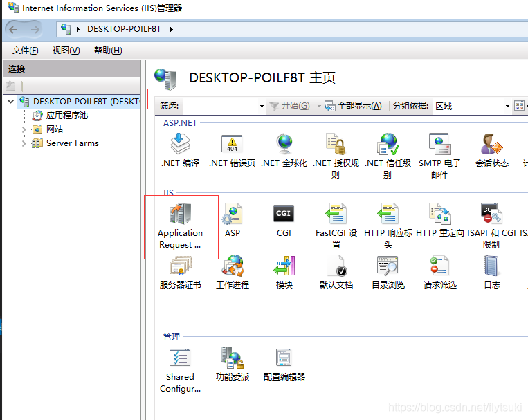Open HTTP 重定向 feature
This screenshot has height=420, width=528.
tap(440, 220)
